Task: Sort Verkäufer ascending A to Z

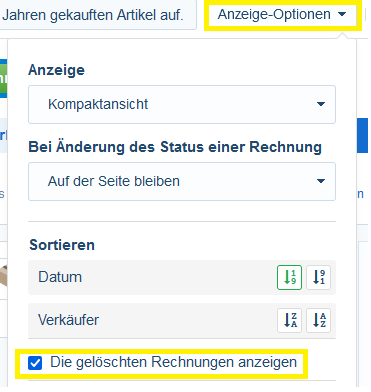Action: (x=318, y=320)
